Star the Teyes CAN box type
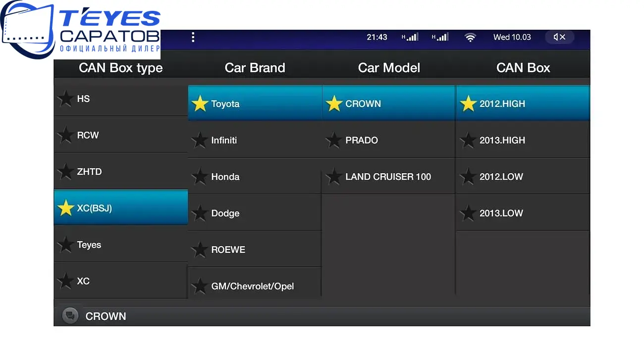 pyautogui.click(x=65, y=245)
